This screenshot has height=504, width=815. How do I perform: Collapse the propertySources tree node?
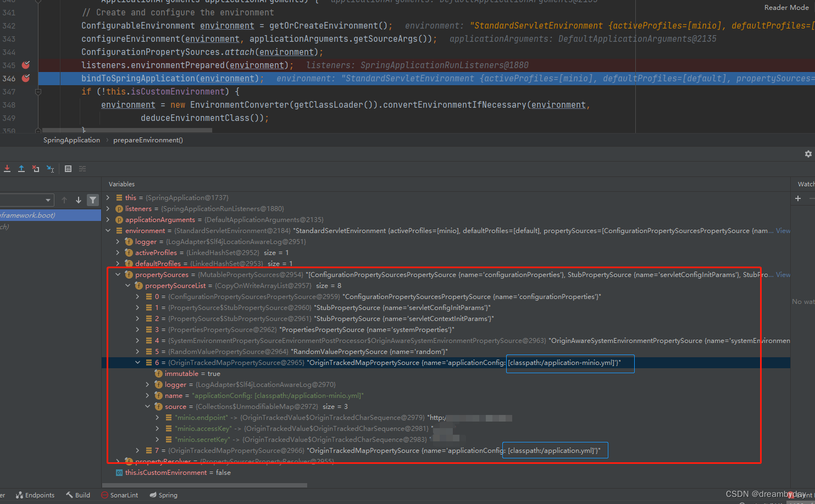pyautogui.click(x=118, y=274)
